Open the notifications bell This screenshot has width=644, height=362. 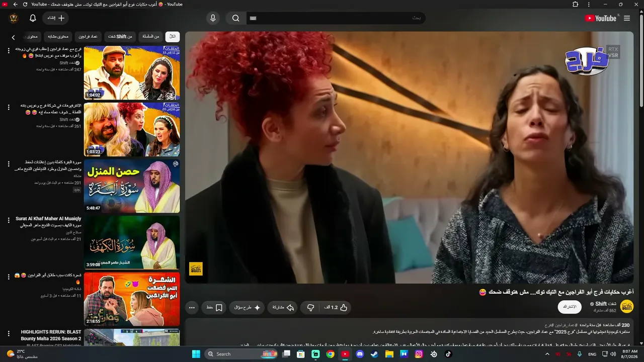point(33,18)
